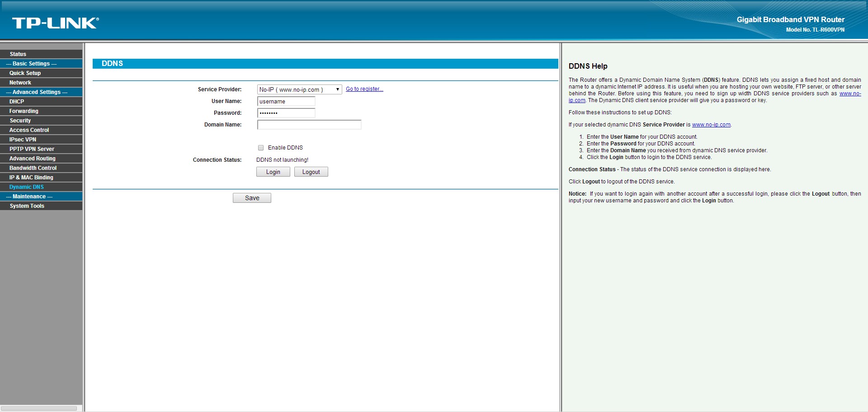Click the sidebar horizontal scrollbar

[x=39, y=408]
